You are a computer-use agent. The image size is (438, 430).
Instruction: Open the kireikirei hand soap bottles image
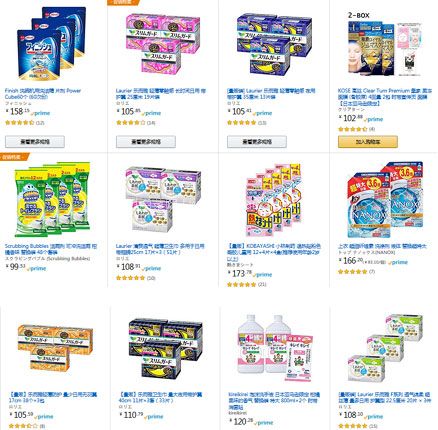[275, 348]
